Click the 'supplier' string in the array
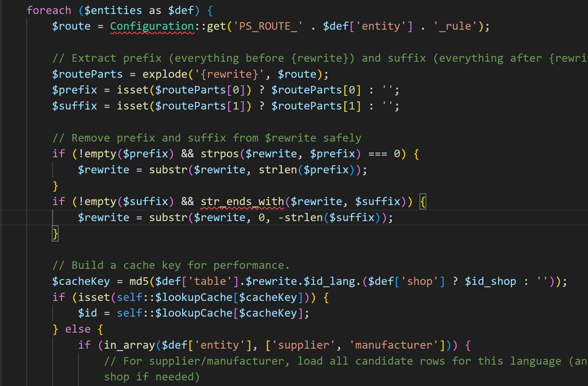Image resolution: width=588 pixels, height=386 pixels. 304,345
